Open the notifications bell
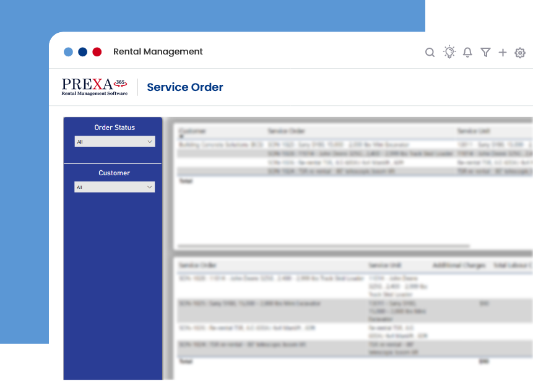 click(467, 53)
